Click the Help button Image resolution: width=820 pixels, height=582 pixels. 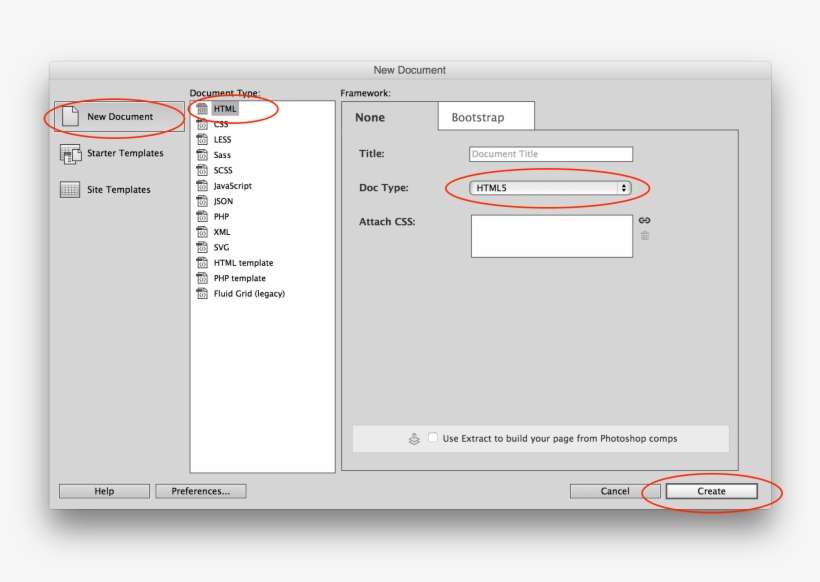pos(103,491)
